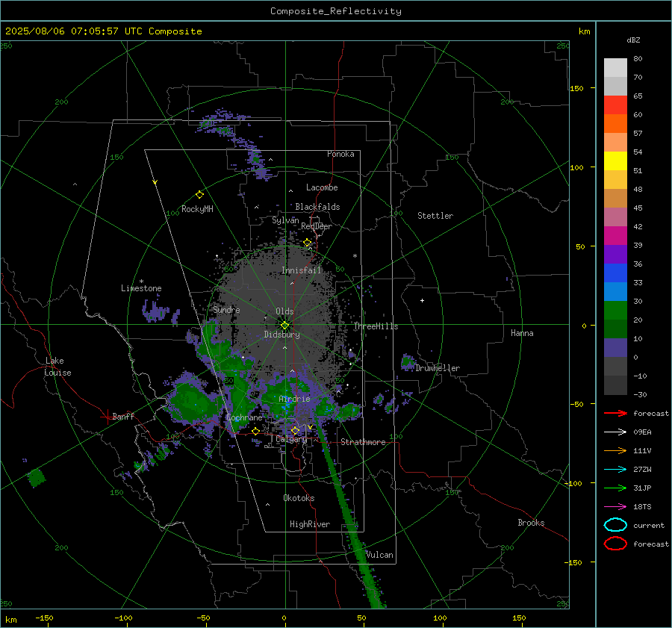This screenshot has height=628, width=672.
Task: Click the Drumheller city label
Action: point(438,368)
